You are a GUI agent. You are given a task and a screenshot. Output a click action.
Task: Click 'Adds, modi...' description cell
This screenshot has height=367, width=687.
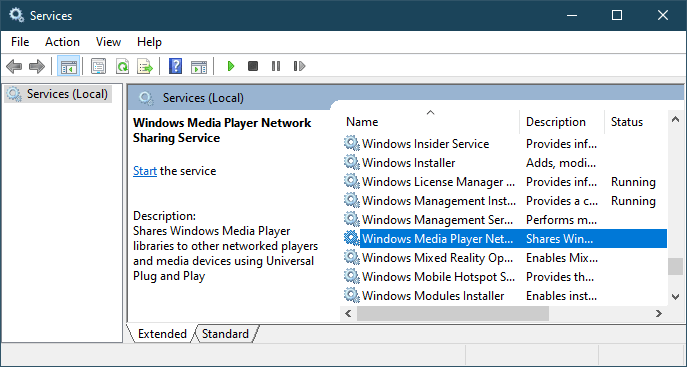click(561, 163)
